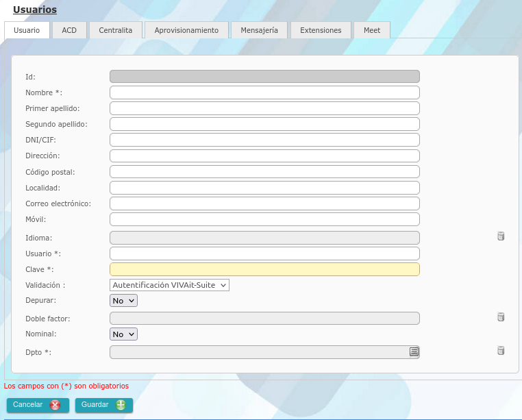Viewport: 522px width, 420px height.
Task: Click the red X icon on Cancelar
Action: tap(55, 405)
